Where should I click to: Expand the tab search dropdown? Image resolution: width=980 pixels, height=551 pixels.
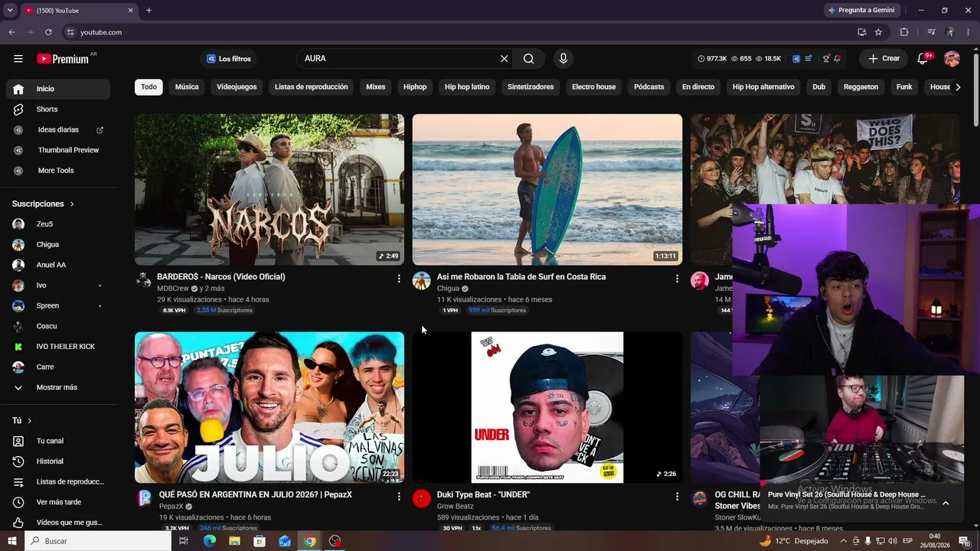pyautogui.click(x=10, y=11)
